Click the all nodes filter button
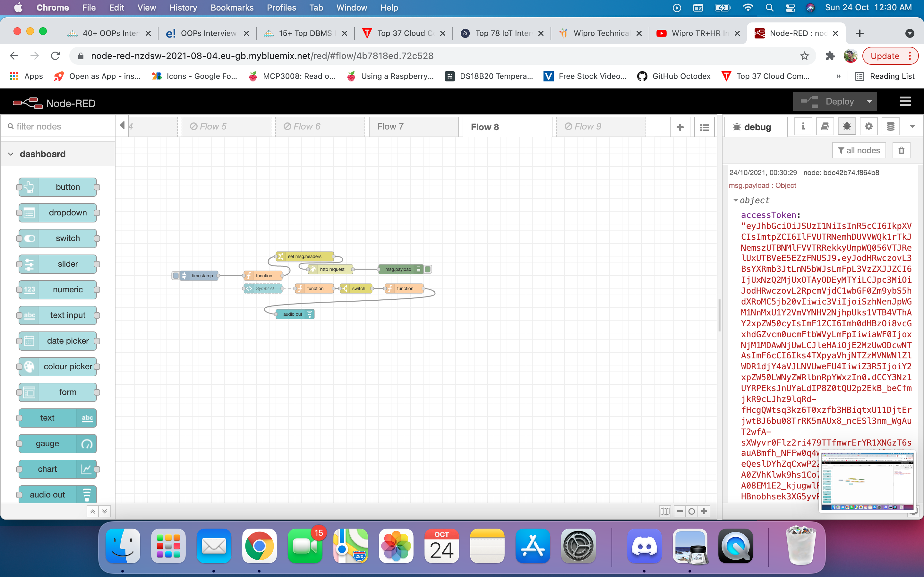Image resolution: width=924 pixels, height=577 pixels. pyautogui.click(x=859, y=150)
